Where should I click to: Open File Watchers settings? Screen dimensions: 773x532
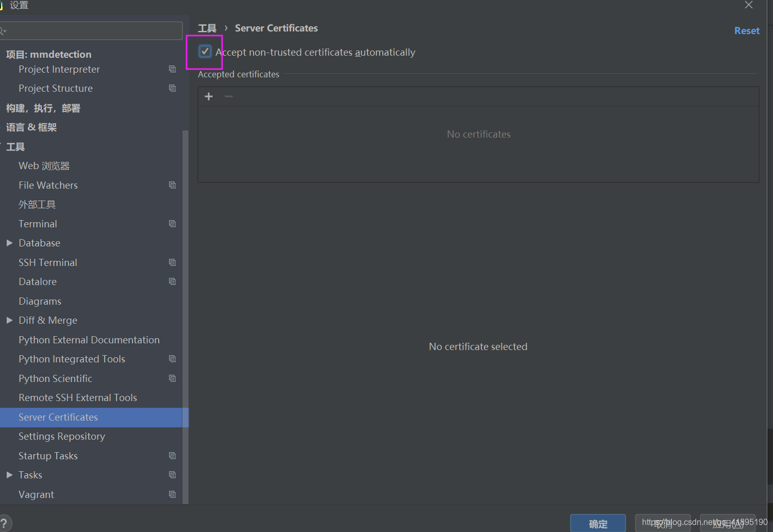click(48, 185)
